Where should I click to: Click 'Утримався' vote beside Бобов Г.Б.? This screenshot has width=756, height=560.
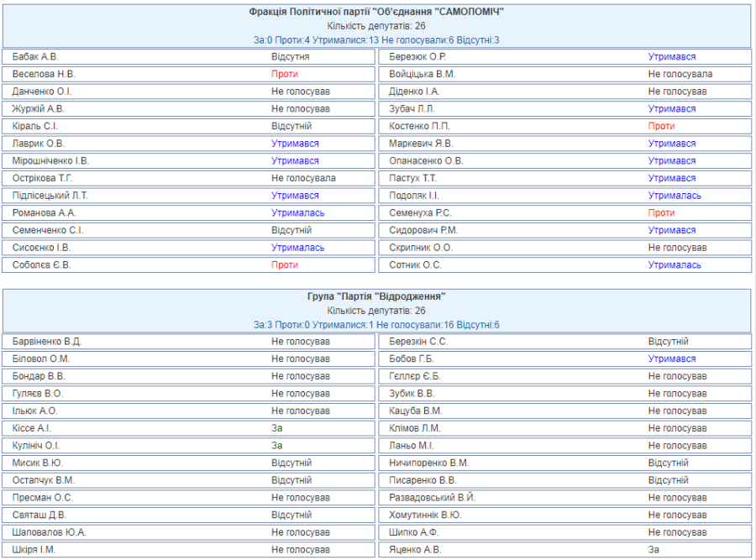point(671,359)
